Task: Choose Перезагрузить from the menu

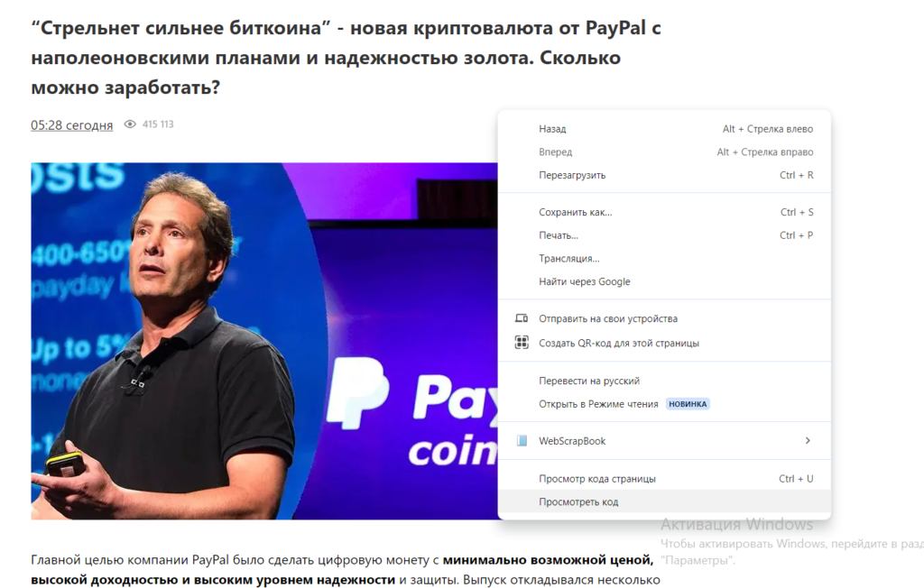Action: pos(664,175)
